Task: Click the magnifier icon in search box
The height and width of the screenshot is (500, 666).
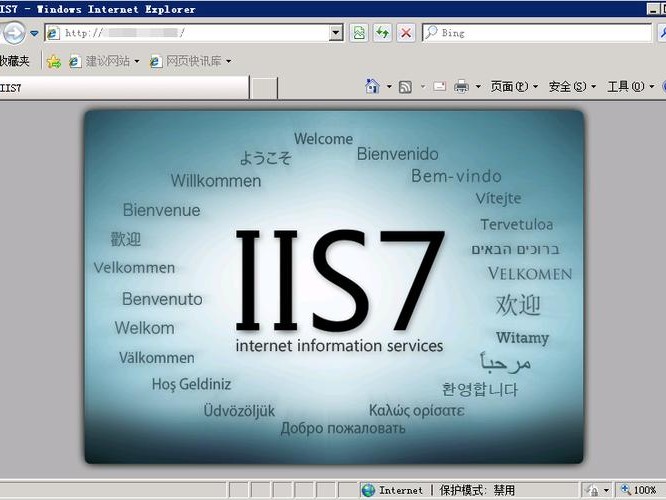Action: 432,32
